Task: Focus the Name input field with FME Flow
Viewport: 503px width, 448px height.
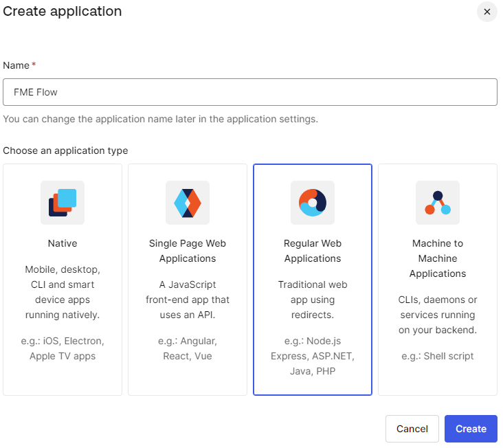Action: 250,92
